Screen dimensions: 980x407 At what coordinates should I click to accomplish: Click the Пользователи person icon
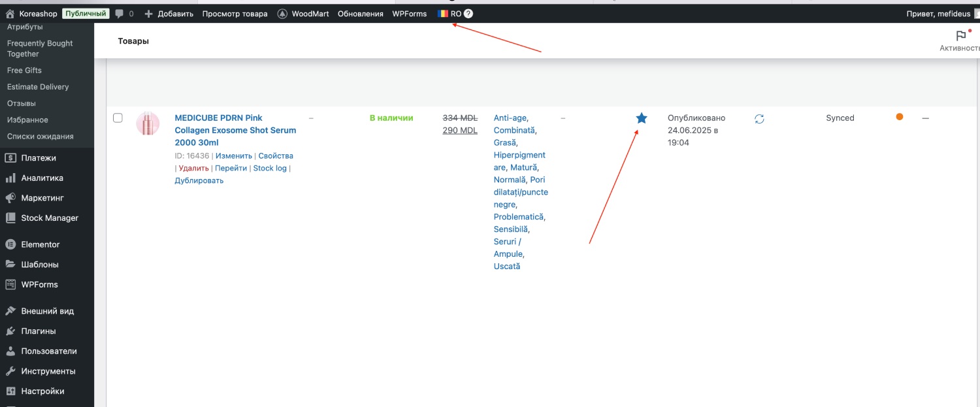(10, 351)
